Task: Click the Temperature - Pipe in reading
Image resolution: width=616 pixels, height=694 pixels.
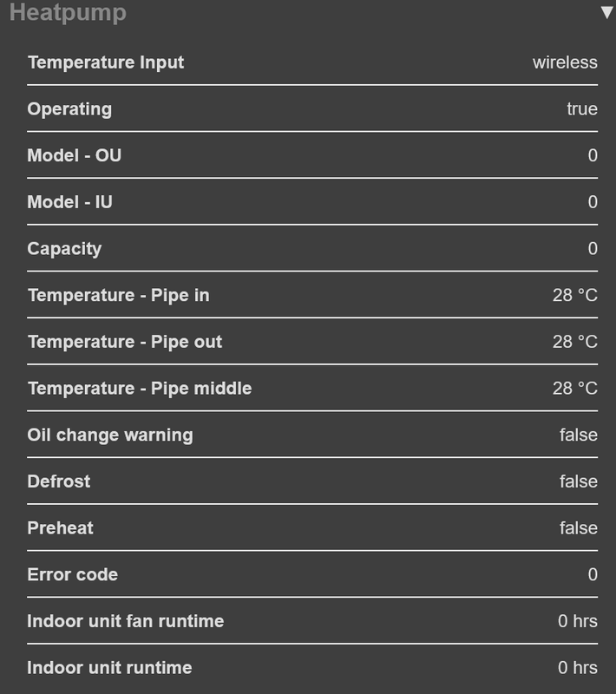Action: click(x=572, y=295)
